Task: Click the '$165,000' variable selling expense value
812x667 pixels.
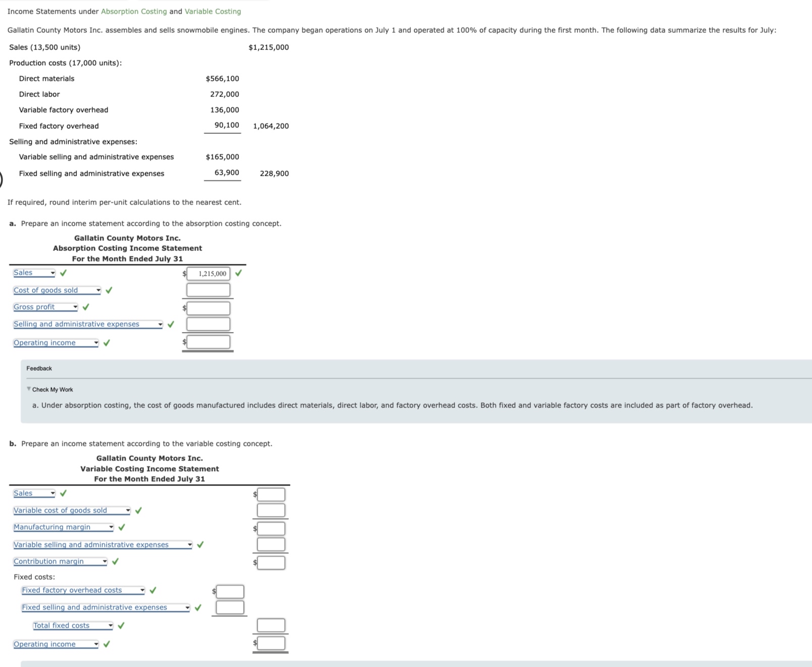Action: pyautogui.click(x=223, y=157)
